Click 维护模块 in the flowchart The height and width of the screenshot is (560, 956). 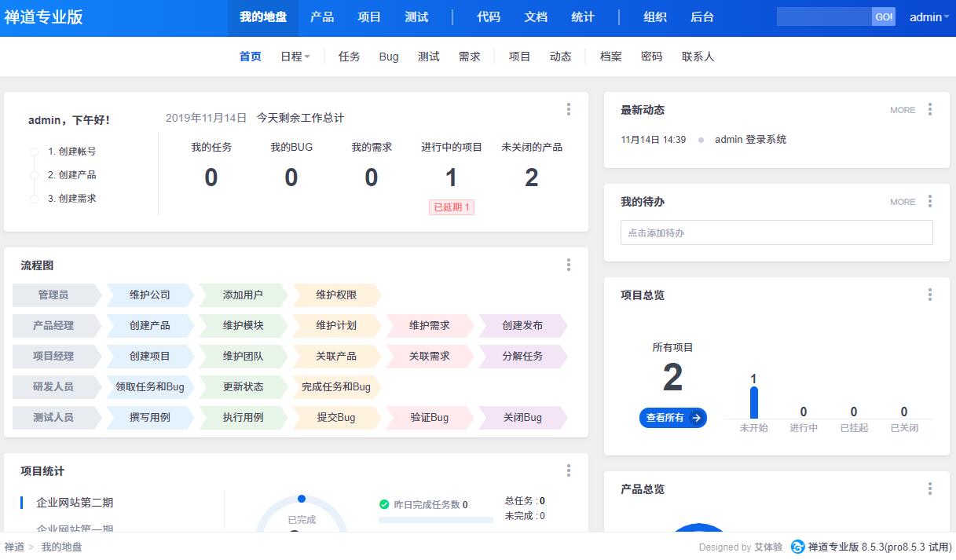(243, 325)
